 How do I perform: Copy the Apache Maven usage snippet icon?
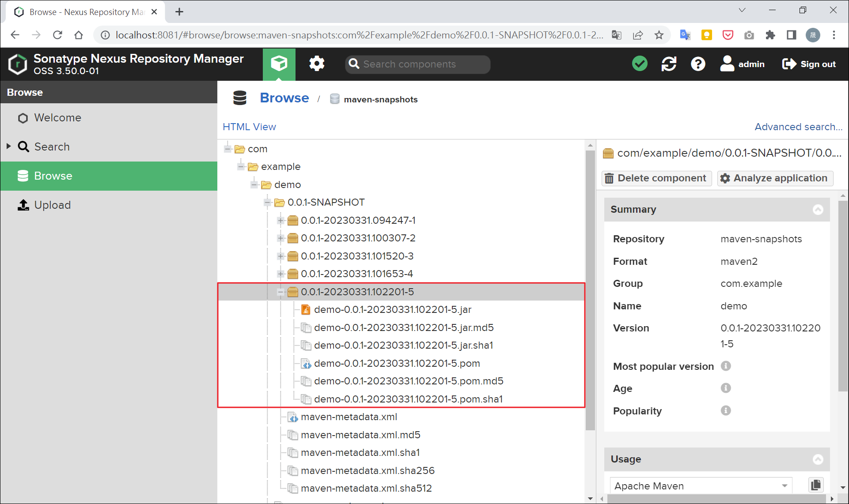815,485
